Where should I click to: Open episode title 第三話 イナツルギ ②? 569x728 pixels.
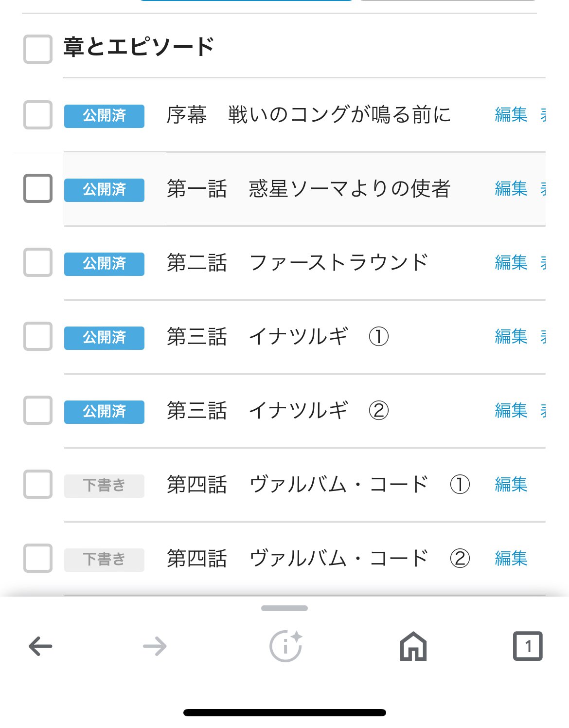[x=277, y=411]
